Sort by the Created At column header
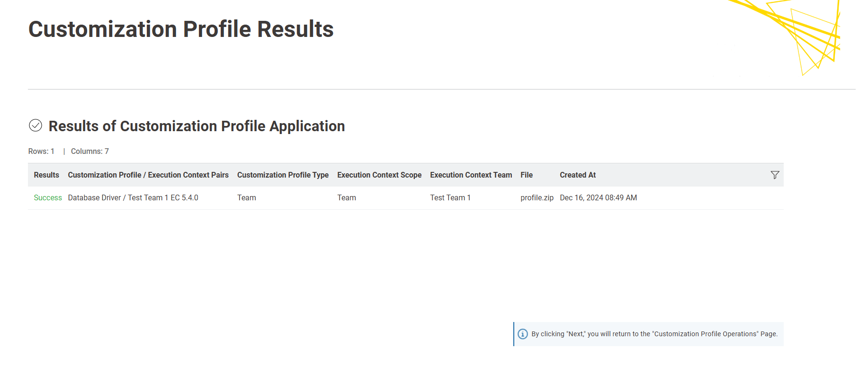The height and width of the screenshot is (367, 868). click(x=578, y=175)
